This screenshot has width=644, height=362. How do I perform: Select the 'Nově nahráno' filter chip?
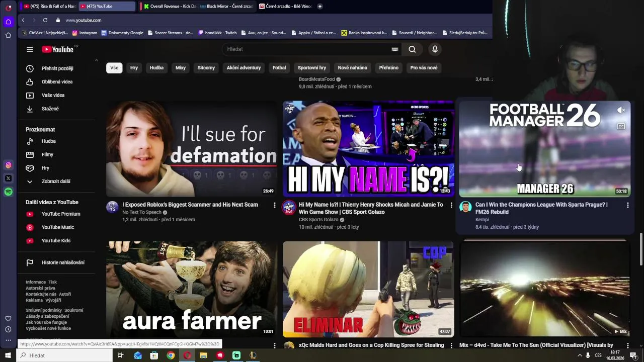pos(352,68)
